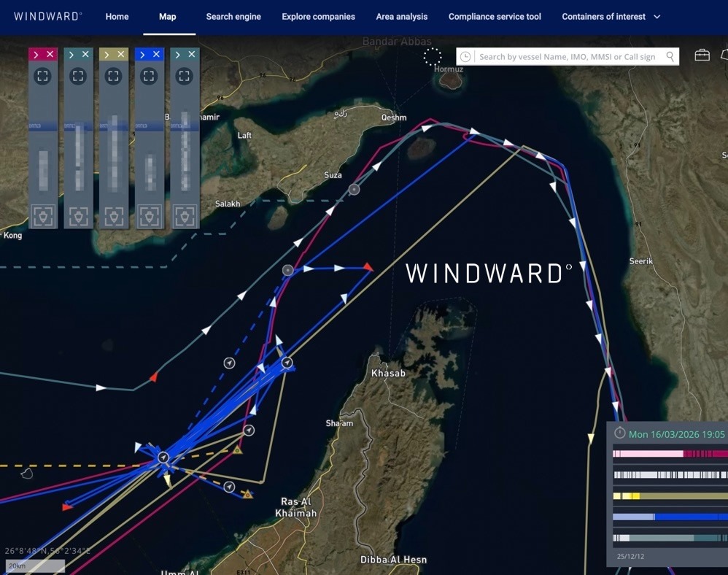Click the notifications bell icon top right

point(724,55)
